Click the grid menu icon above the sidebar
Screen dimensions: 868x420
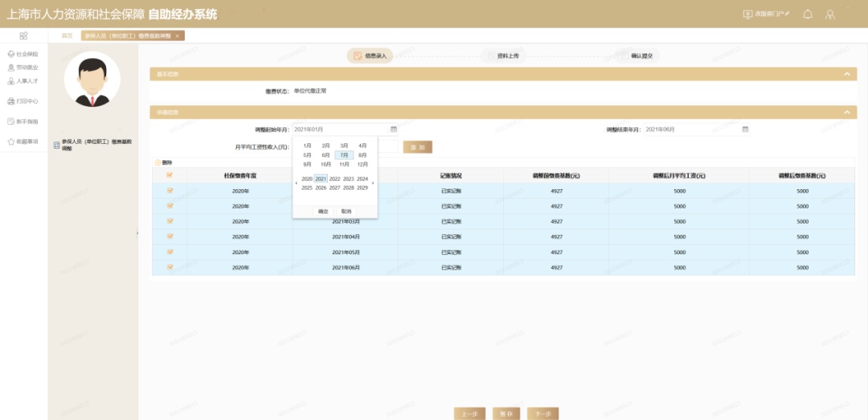(23, 35)
